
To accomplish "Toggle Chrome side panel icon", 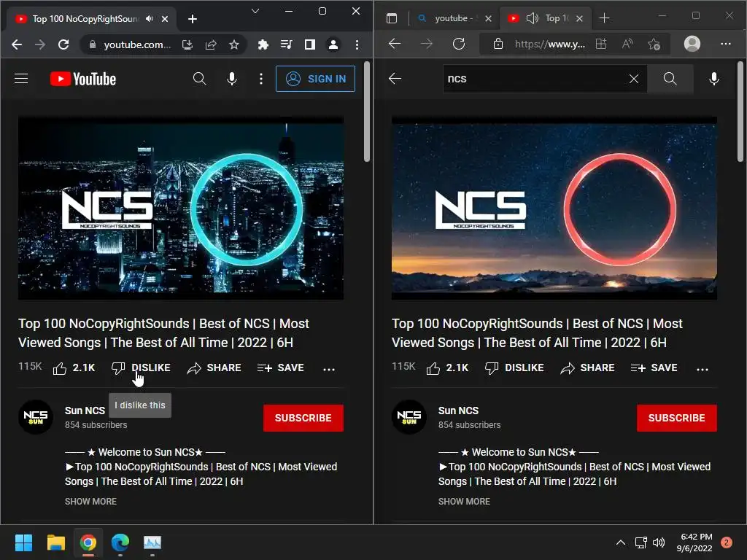I will tap(309, 44).
